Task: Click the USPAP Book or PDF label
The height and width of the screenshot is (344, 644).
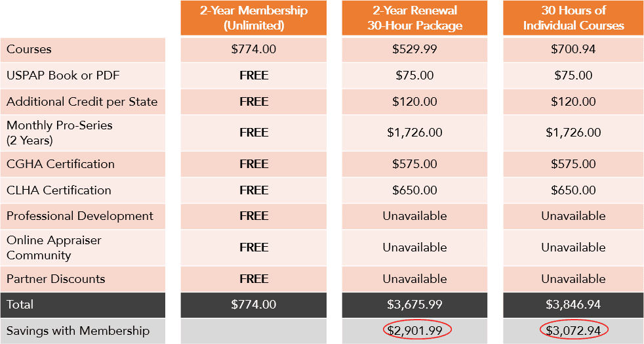Action: (63, 75)
